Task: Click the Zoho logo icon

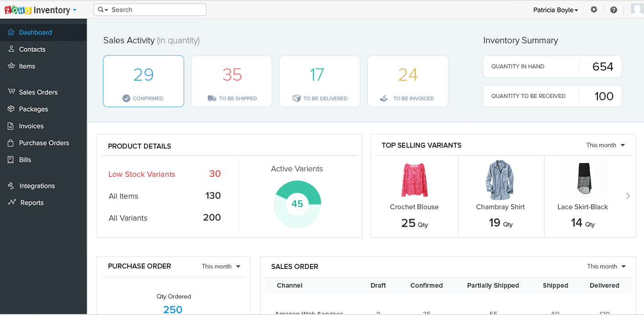Action: click(x=18, y=10)
